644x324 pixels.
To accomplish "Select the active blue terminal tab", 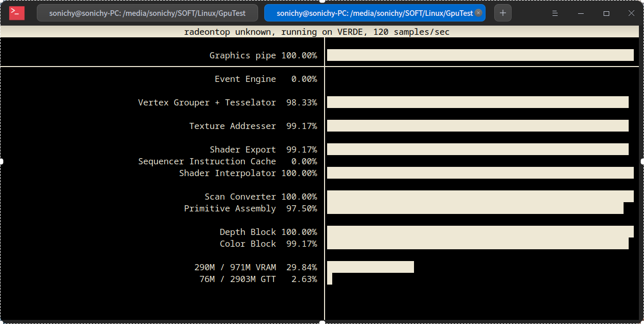I will click(x=375, y=13).
